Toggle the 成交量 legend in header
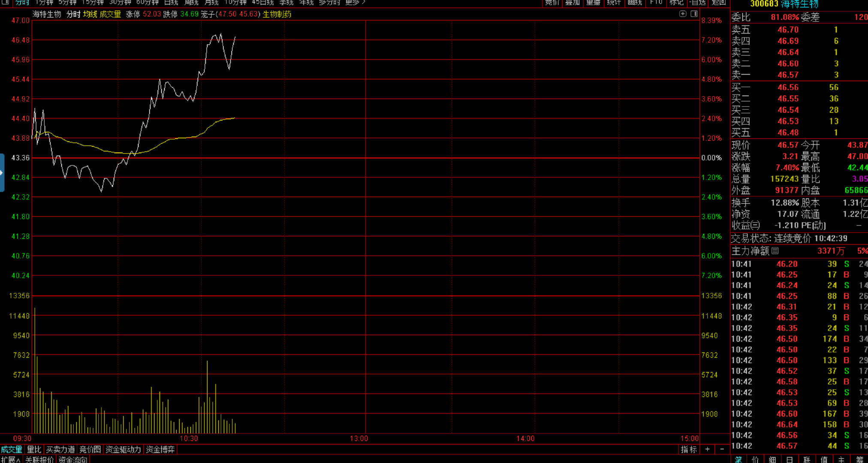This screenshot has height=463, width=868. (110, 14)
